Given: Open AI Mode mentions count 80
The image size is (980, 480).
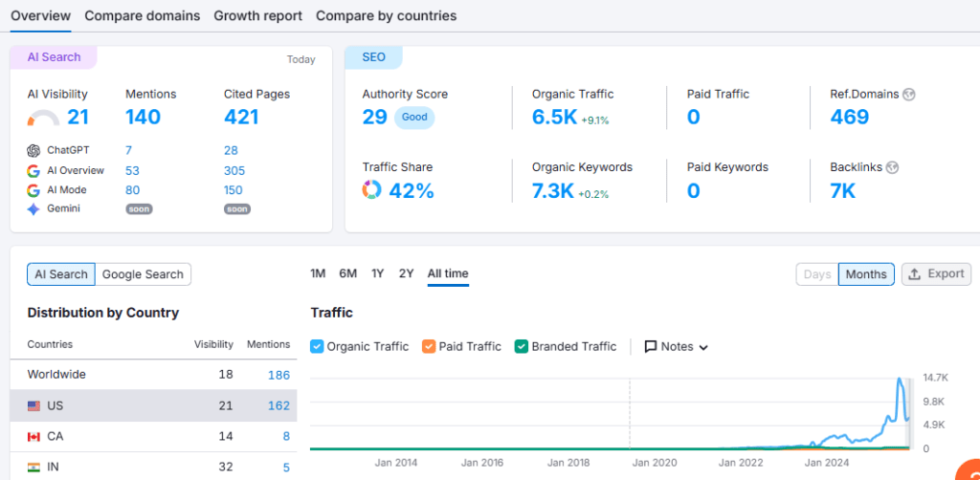Looking at the screenshot, I should tap(132, 189).
